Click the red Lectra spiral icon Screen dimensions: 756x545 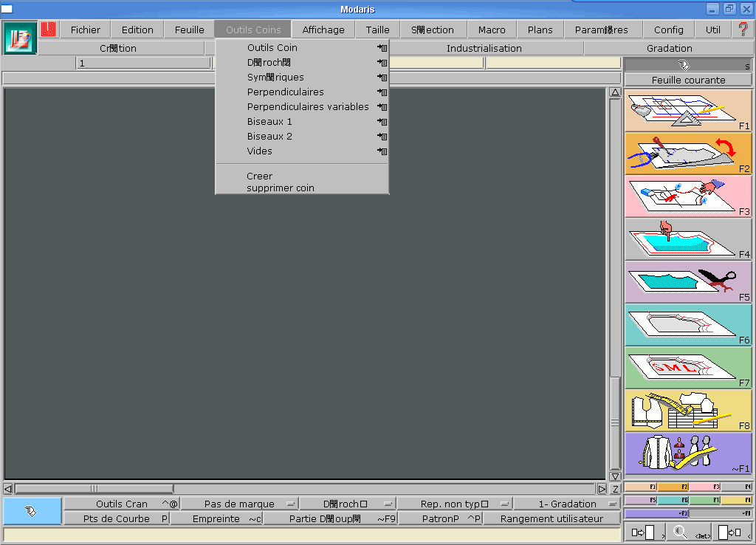[x=48, y=30]
